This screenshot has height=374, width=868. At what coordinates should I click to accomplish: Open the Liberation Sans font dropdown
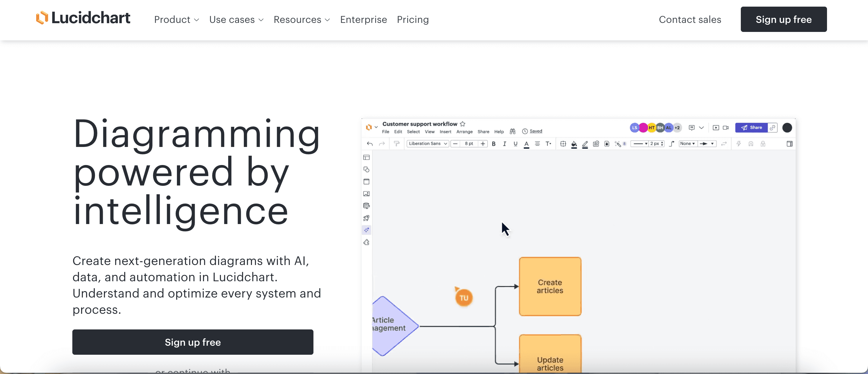[x=428, y=144]
